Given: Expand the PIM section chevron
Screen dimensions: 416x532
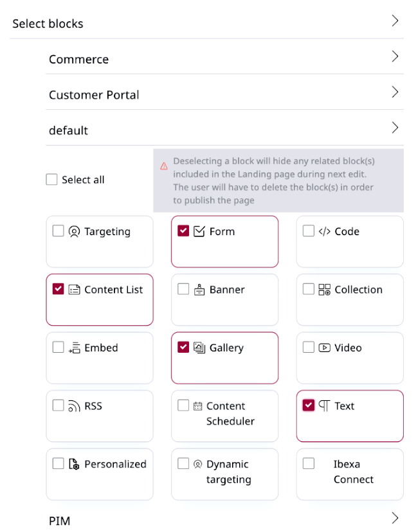Looking at the screenshot, I should [395, 518].
